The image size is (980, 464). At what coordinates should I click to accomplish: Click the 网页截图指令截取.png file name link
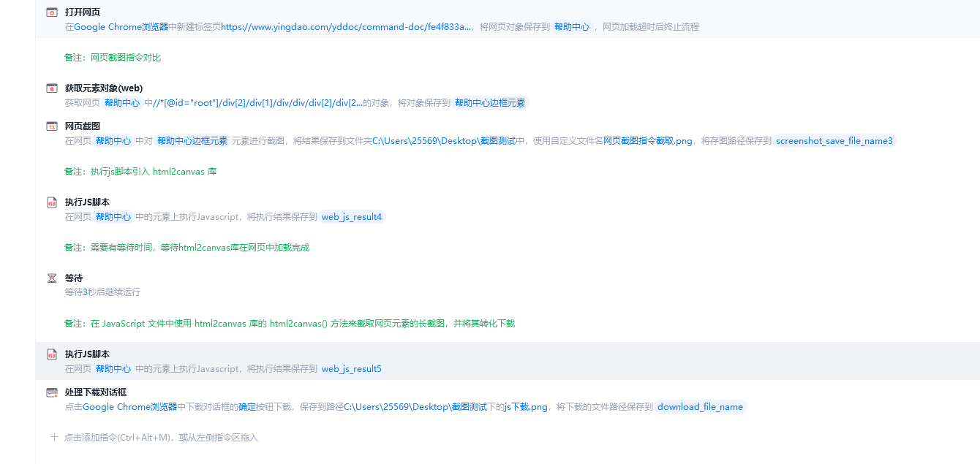coord(648,141)
